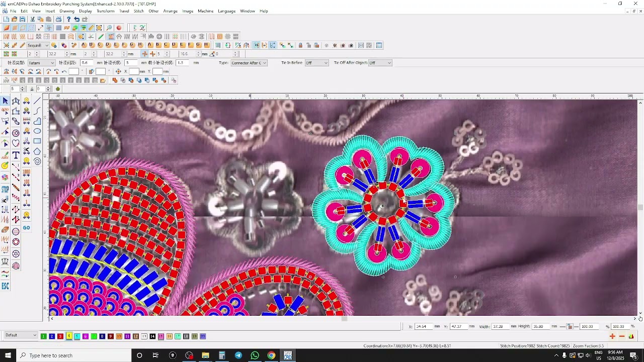644x362 pixels.
Task: Click the Height field 35.80
Action: tap(541, 326)
